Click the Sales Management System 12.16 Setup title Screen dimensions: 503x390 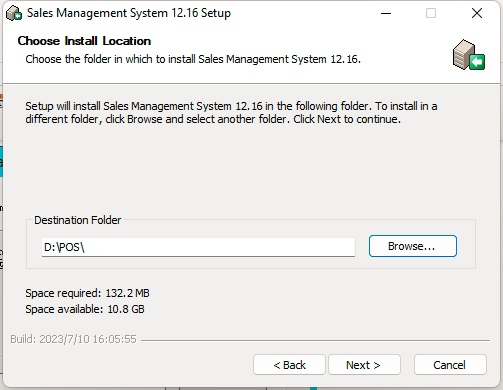(129, 13)
